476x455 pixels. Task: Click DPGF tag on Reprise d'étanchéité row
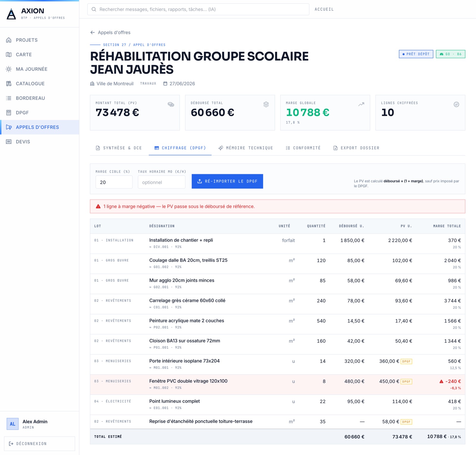point(406,422)
